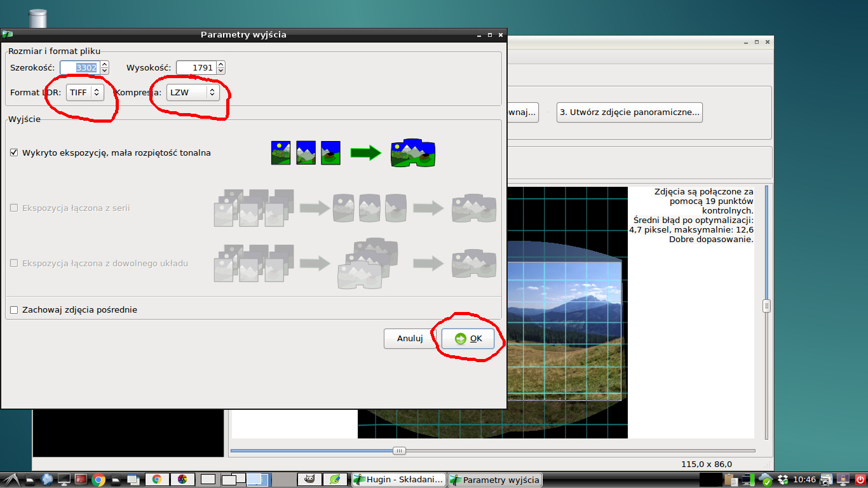Open the clipboard manager tray icon
Screen dimensions: 868x488
click(730, 480)
